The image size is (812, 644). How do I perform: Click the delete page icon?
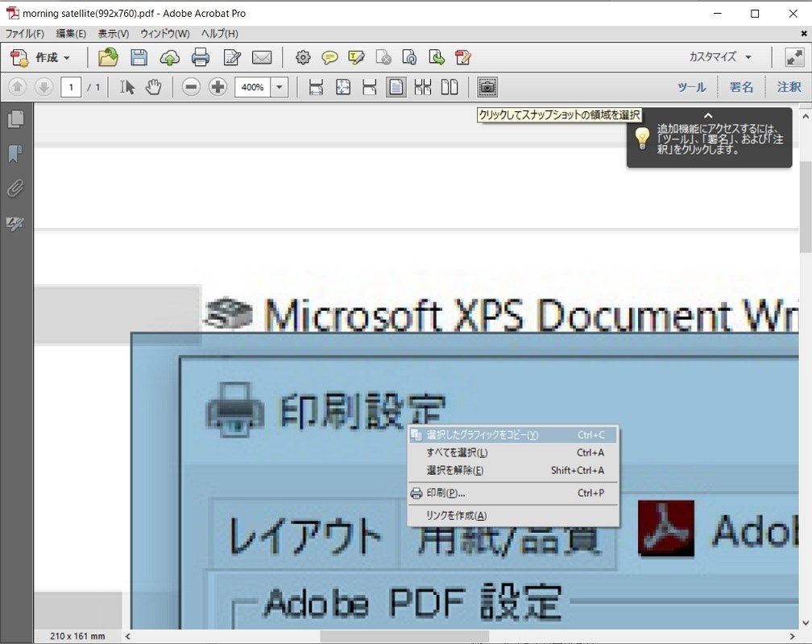383,57
